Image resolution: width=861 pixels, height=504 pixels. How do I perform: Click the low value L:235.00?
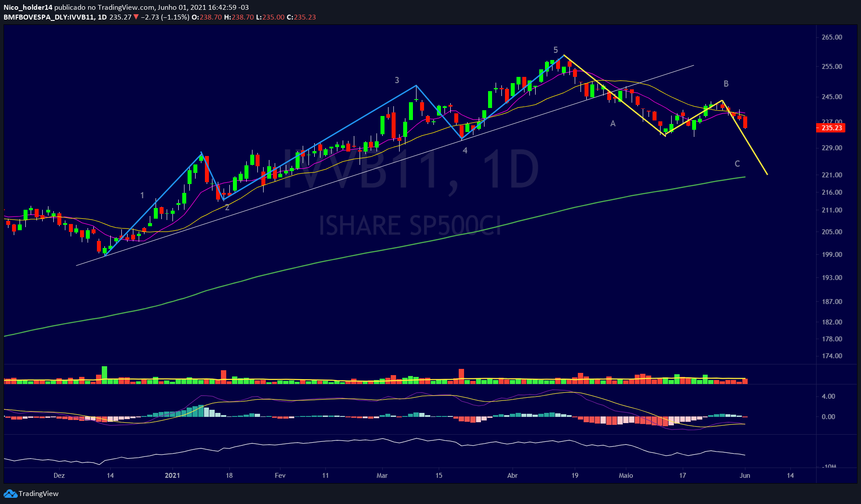pyautogui.click(x=270, y=17)
